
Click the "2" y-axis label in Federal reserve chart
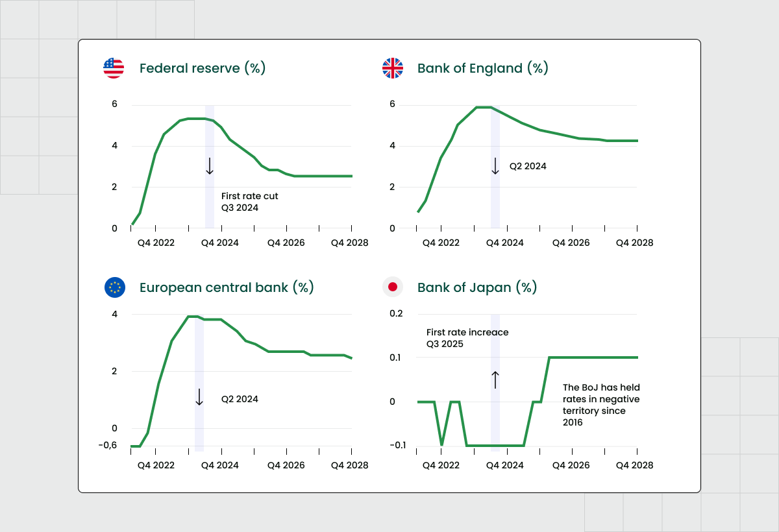[x=114, y=187]
